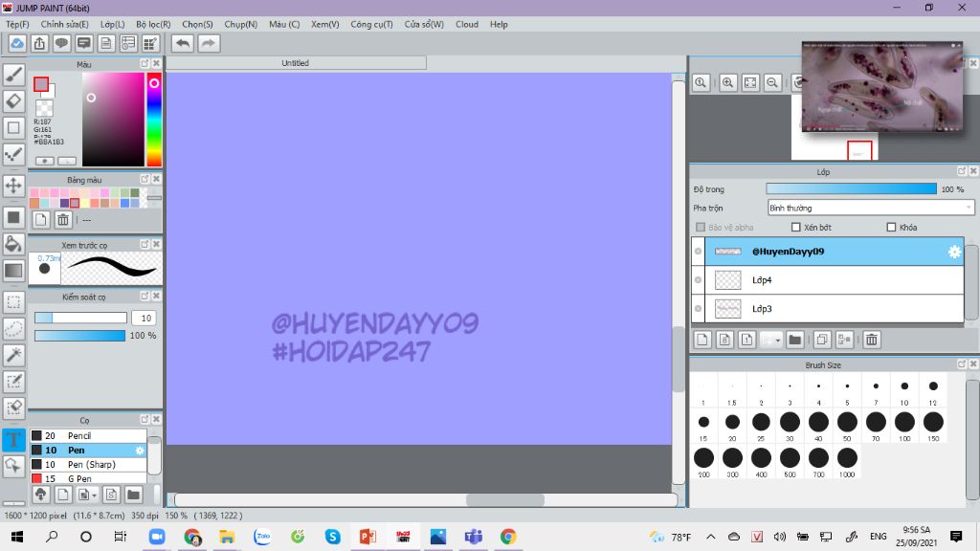Open PowerPoint from the taskbar
Viewport: 980px width, 551px height.
click(x=367, y=537)
